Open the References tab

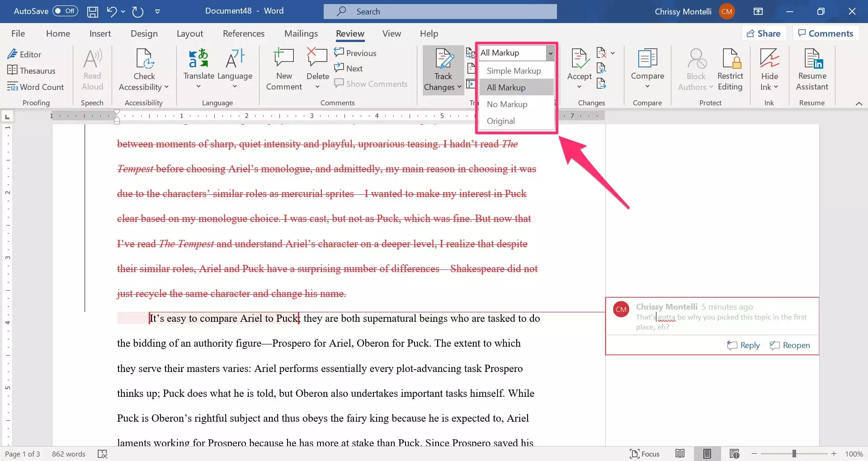coord(243,33)
